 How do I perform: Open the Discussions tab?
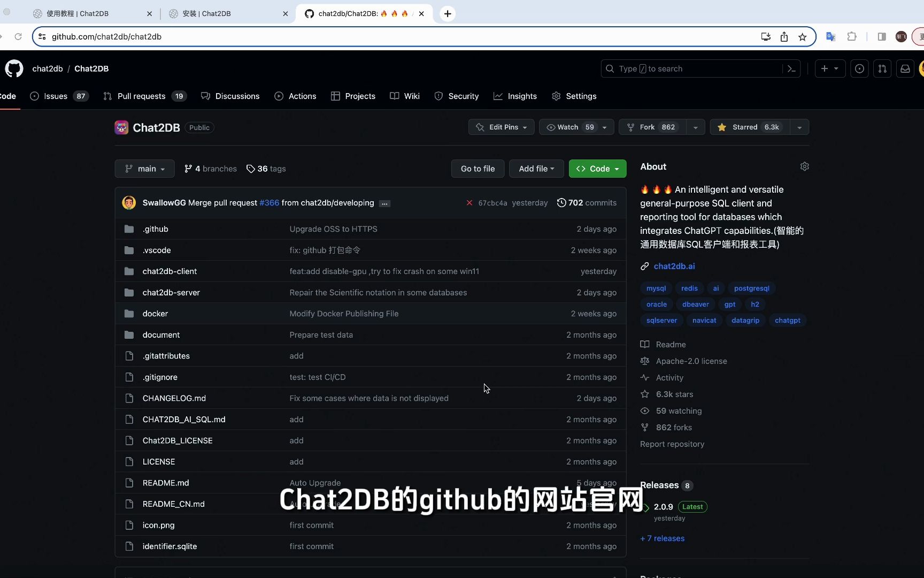click(x=230, y=96)
